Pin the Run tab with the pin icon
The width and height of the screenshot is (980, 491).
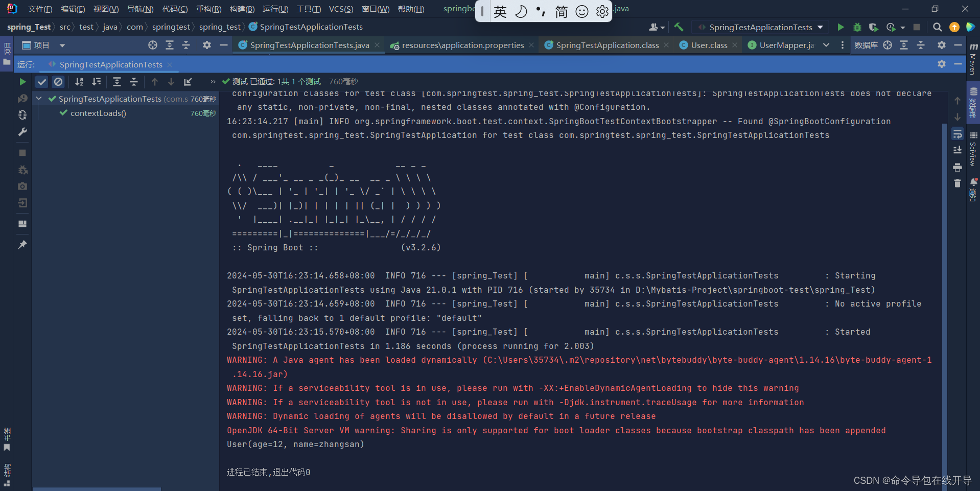(22, 245)
